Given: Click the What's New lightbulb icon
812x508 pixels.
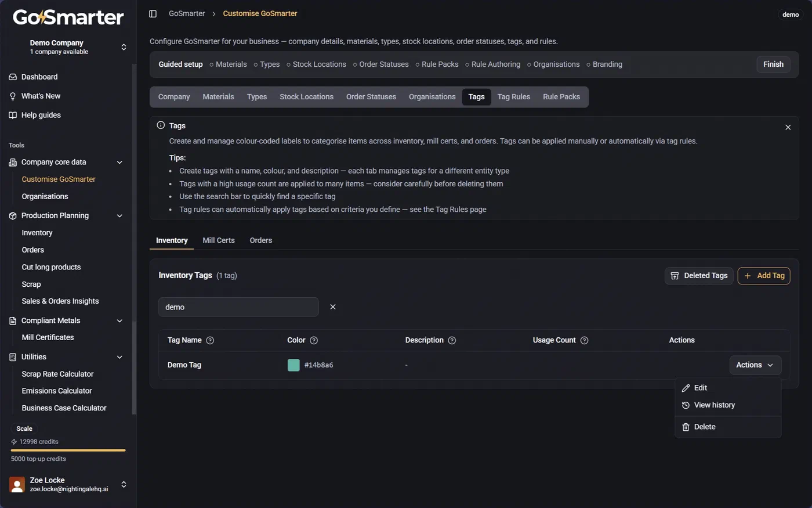Looking at the screenshot, I should pyautogui.click(x=13, y=96).
